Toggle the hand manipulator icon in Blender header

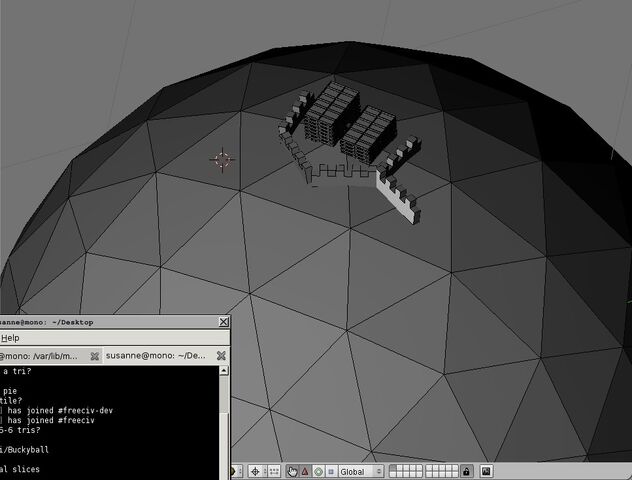[292, 471]
